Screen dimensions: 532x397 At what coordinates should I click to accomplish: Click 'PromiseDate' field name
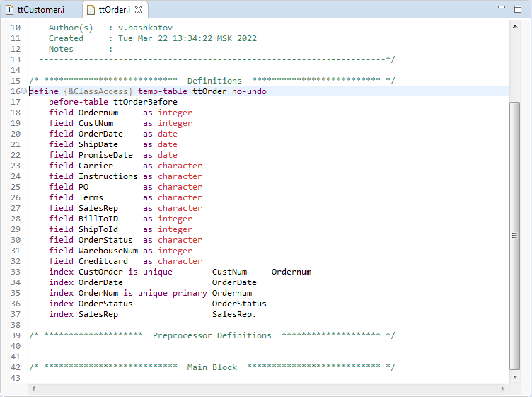pos(105,155)
